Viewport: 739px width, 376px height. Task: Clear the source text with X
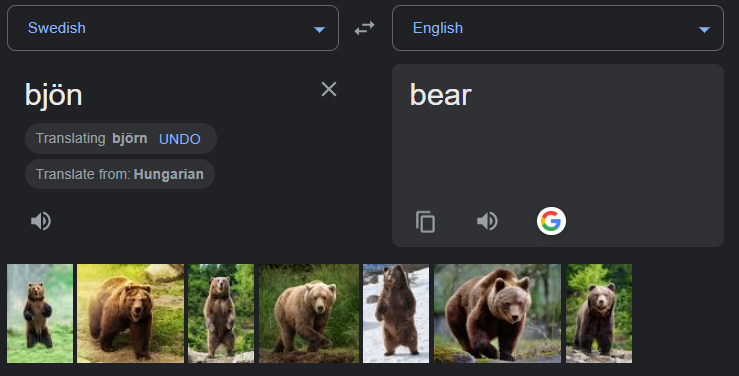(329, 89)
